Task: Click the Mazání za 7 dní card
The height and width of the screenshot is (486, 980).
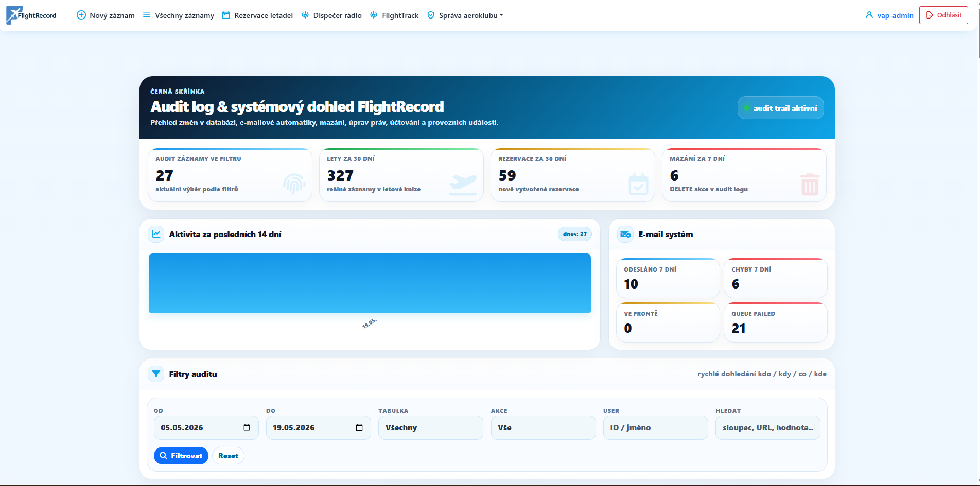Action: (x=744, y=174)
